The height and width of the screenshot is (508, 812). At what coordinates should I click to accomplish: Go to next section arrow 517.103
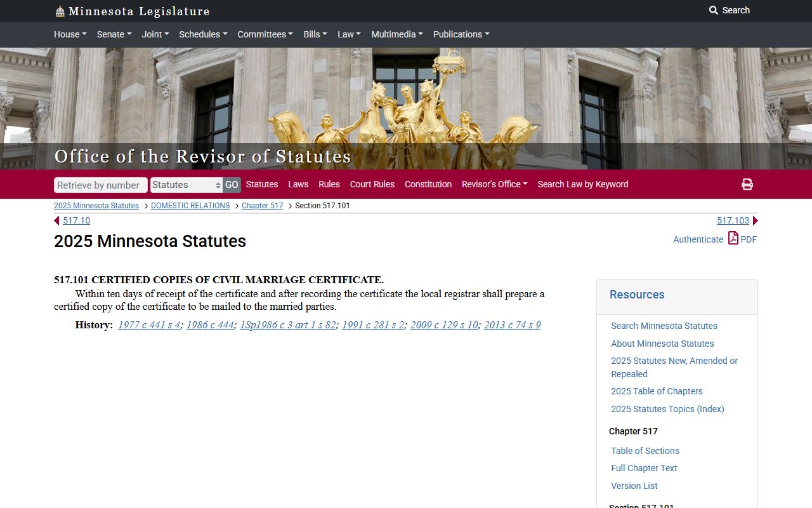[x=755, y=220]
